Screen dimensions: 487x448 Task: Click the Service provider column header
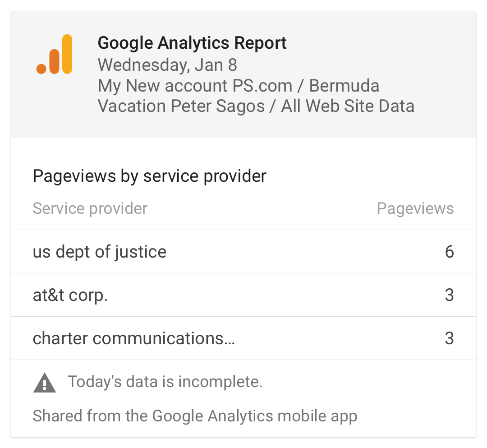90,208
